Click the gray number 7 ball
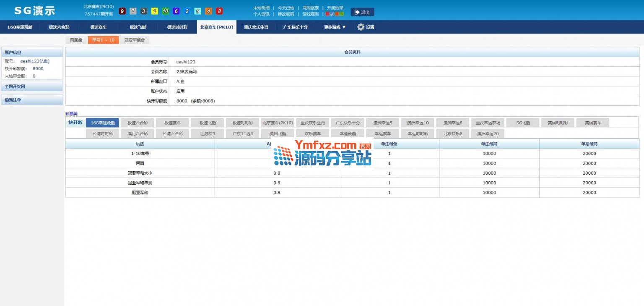 click(x=133, y=11)
